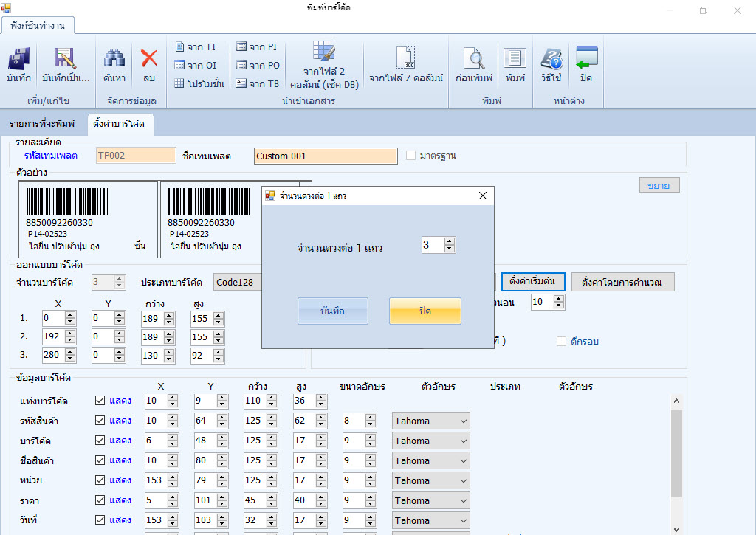Click the จากไฟล์ 7 คอลัมน์ import icon
This screenshot has height=535, width=756.
(405, 65)
